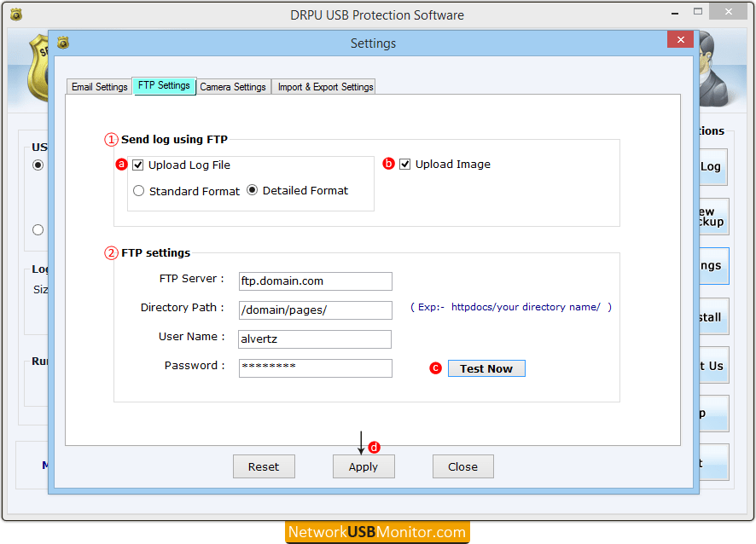Click the User Name input field
756x544 pixels.
coord(315,339)
